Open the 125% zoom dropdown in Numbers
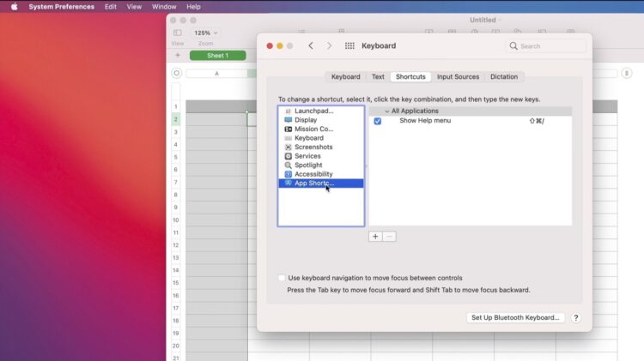This screenshot has height=361, width=644. [206, 33]
